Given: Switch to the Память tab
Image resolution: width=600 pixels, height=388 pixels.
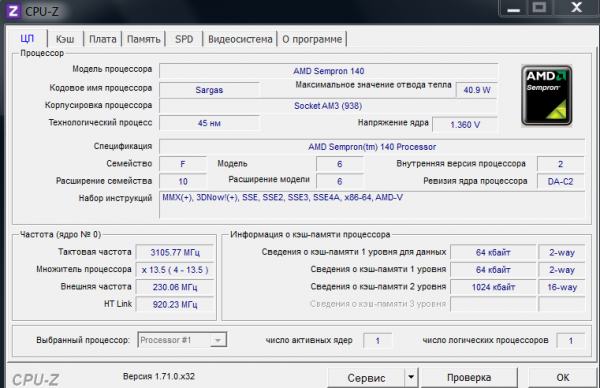Looking at the screenshot, I should (143, 39).
